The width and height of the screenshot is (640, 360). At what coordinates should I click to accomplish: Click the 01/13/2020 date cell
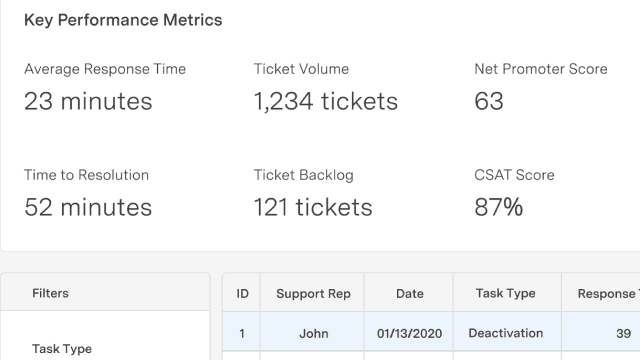point(409,332)
